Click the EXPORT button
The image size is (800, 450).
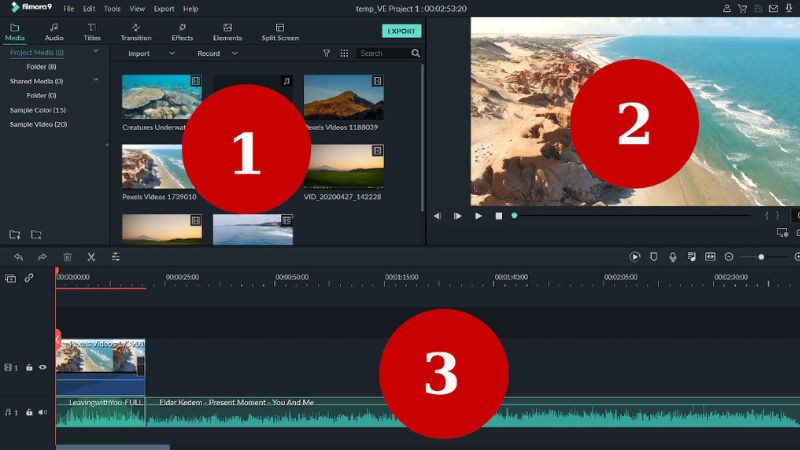pos(401,31)
